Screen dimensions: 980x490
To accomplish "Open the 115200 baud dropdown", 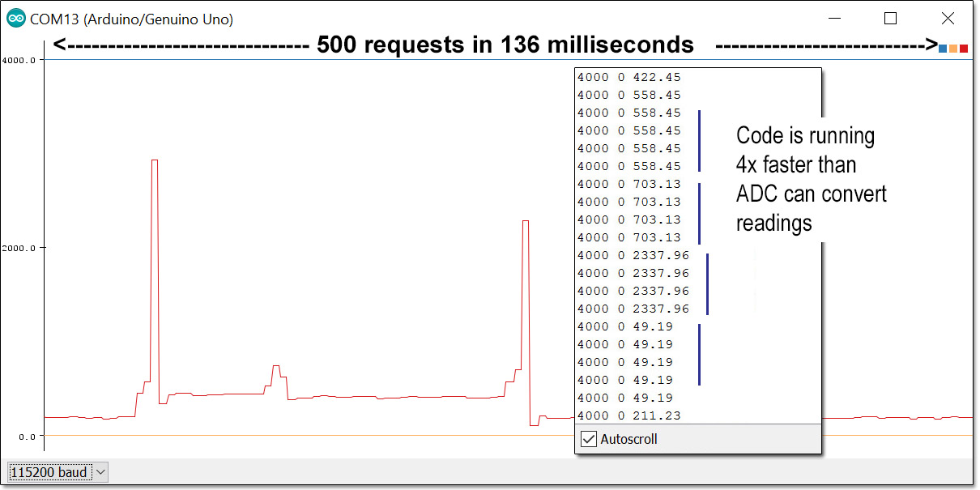I will pos(57,471).
